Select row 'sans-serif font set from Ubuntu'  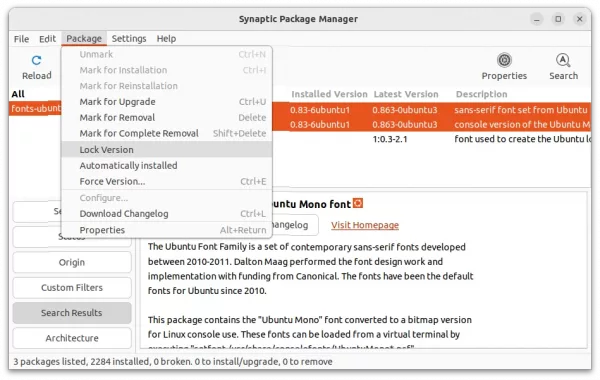click(432, 110)
